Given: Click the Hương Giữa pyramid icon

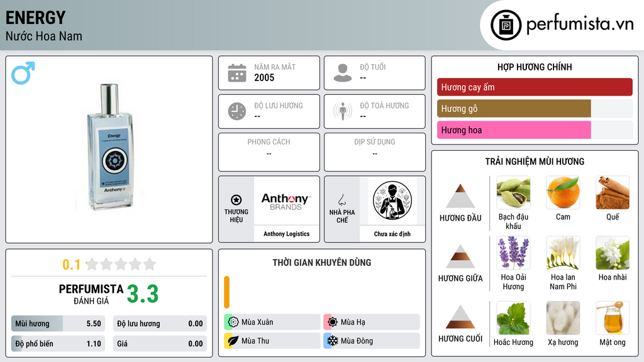Looking at the screenshot, I should (x=460, y=256).
